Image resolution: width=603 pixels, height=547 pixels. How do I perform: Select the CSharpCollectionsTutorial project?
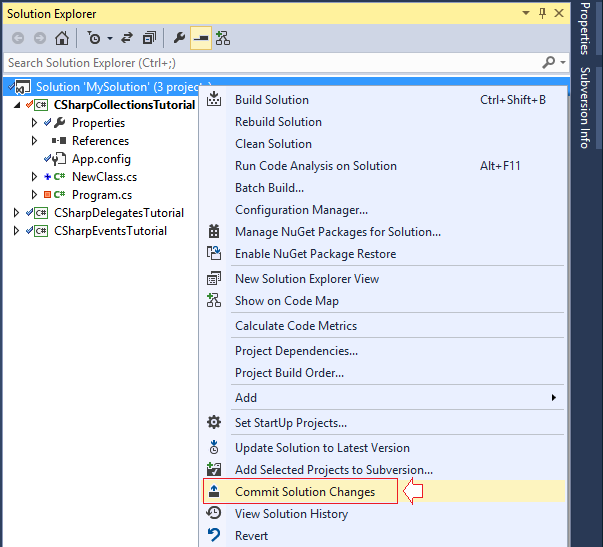point(124,105)
